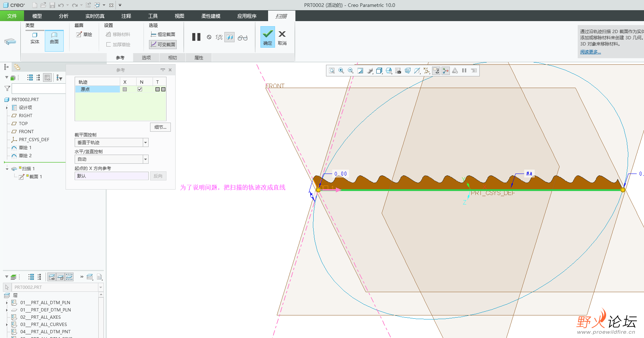
Task: Expand the 01__PRT_ALL_DTM_PLN layer
Action: pos(7,303)
